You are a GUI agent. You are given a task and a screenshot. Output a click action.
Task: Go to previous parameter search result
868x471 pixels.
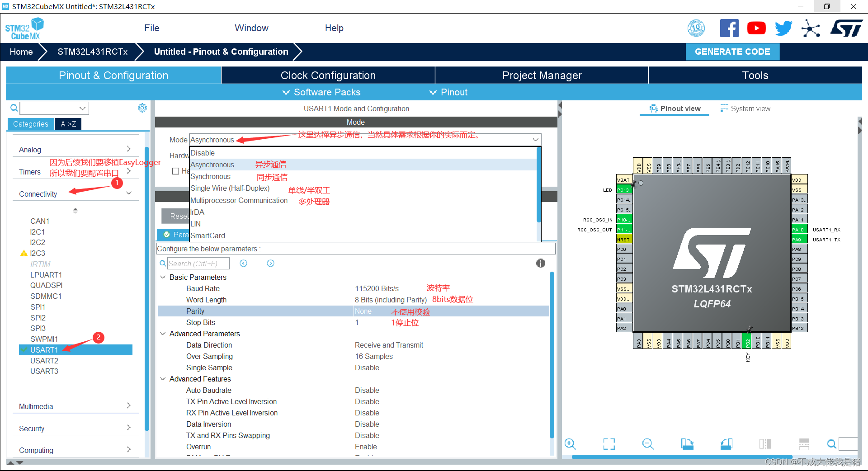coord(243,263)
